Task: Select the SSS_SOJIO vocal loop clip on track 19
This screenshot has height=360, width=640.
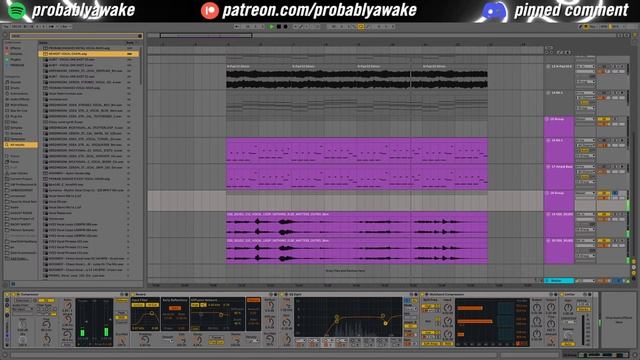Action: click(357, 224)
